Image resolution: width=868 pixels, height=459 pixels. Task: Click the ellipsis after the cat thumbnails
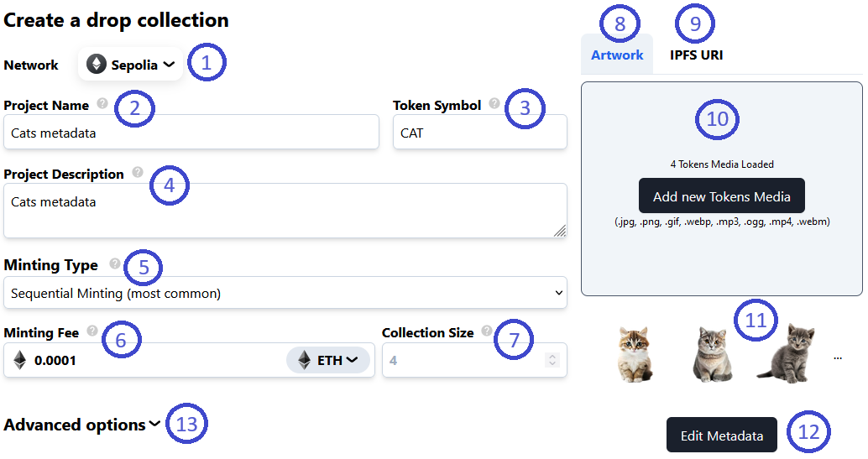click(x=837, y=357)
